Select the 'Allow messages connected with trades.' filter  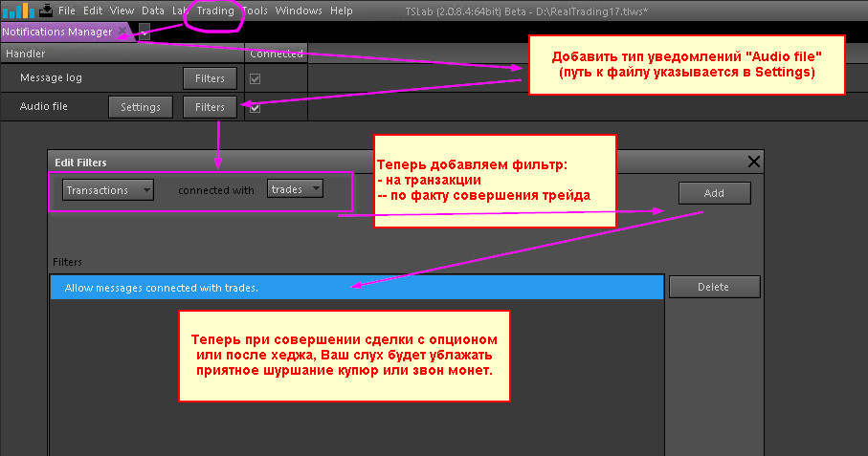coord(357,288)
